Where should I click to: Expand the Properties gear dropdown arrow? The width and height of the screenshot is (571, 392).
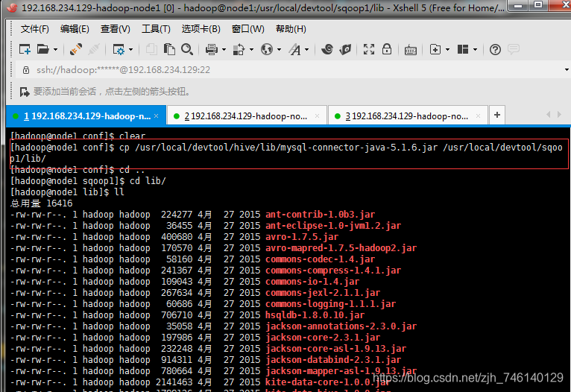click(x=130, y=49)
